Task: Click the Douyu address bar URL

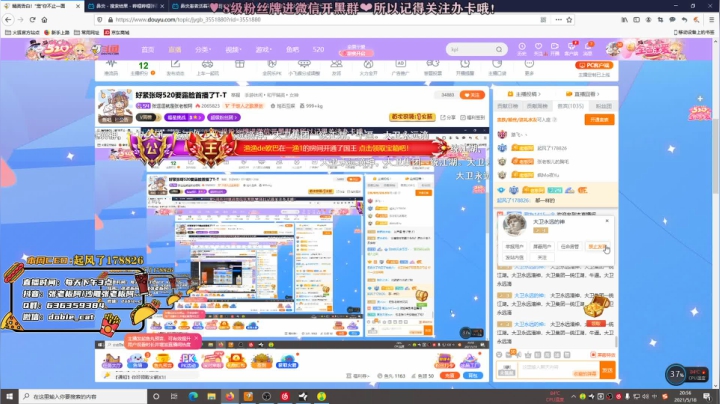Action: [x=188, y=20]
